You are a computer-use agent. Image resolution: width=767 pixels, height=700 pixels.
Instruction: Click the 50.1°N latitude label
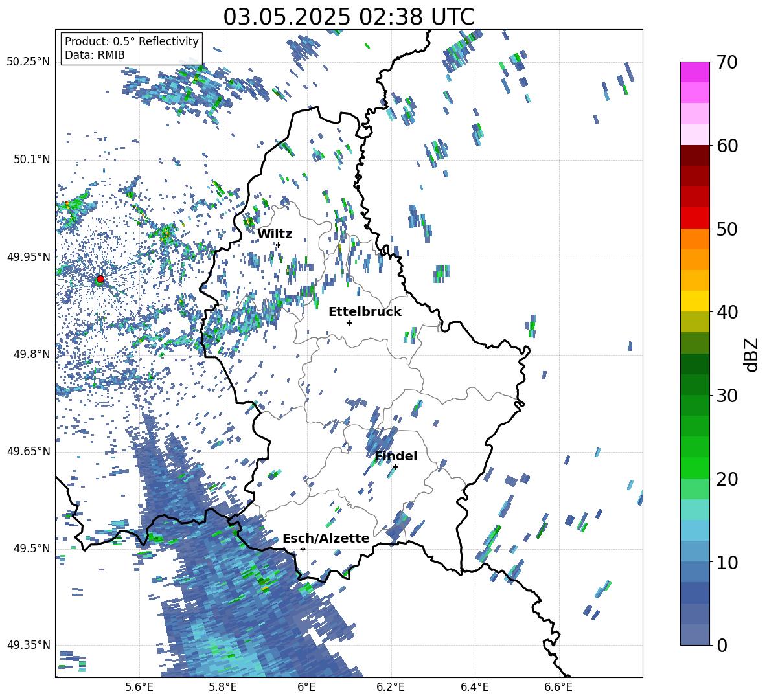(x=32, y=159)
